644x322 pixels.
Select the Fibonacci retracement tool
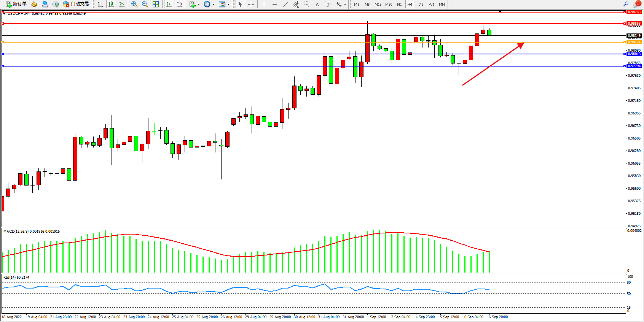[306, 4]
